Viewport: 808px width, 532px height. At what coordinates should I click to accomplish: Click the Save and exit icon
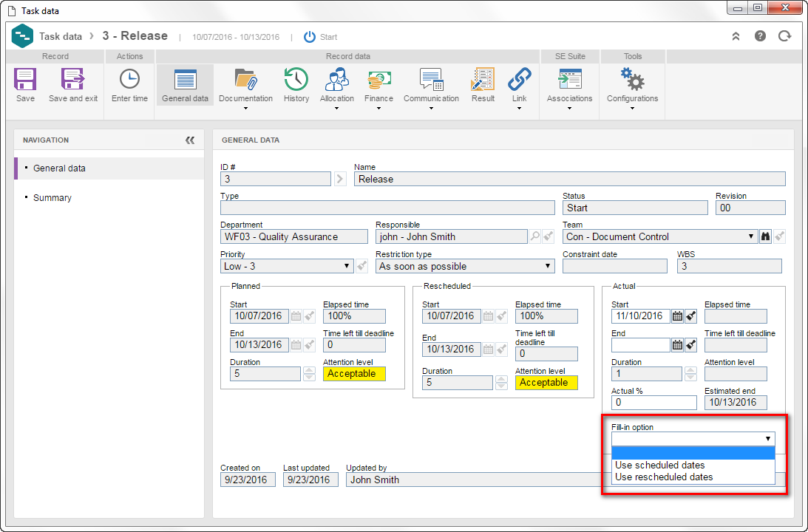pyautogui.click(x=72, y=80)
